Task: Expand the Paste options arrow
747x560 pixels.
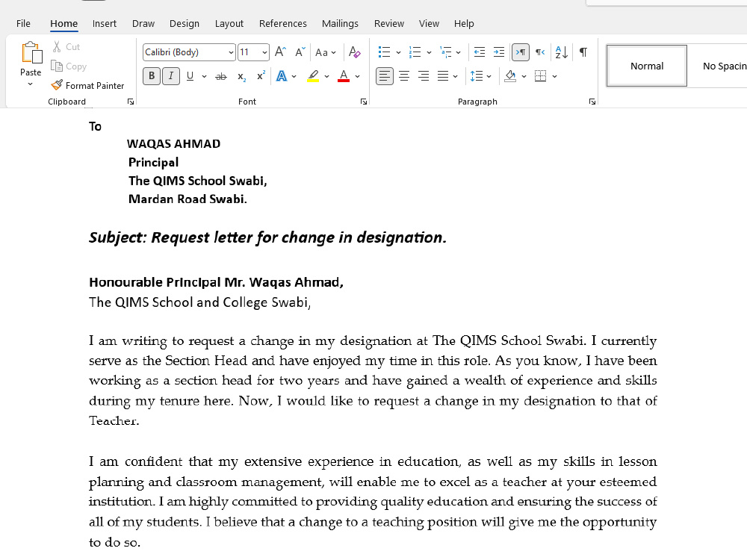Action: click(30, 84)
